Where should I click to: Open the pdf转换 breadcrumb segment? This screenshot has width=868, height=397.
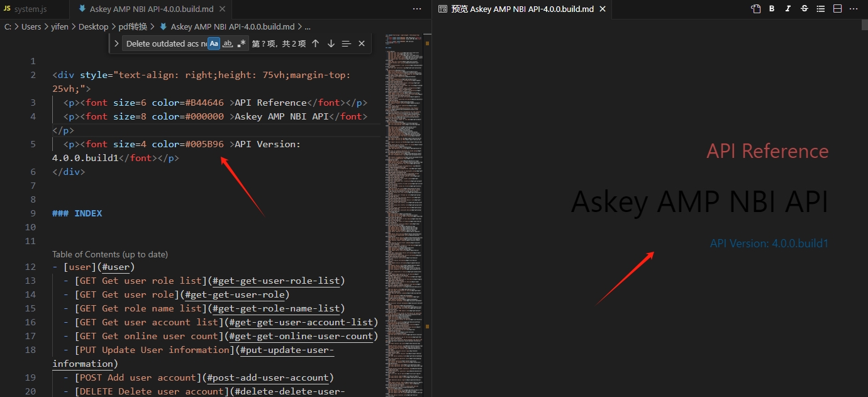click(x=133, y=26)
